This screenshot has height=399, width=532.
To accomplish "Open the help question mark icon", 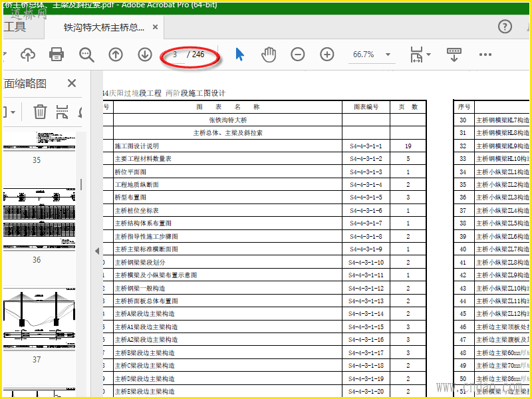I will click(505, 27).
